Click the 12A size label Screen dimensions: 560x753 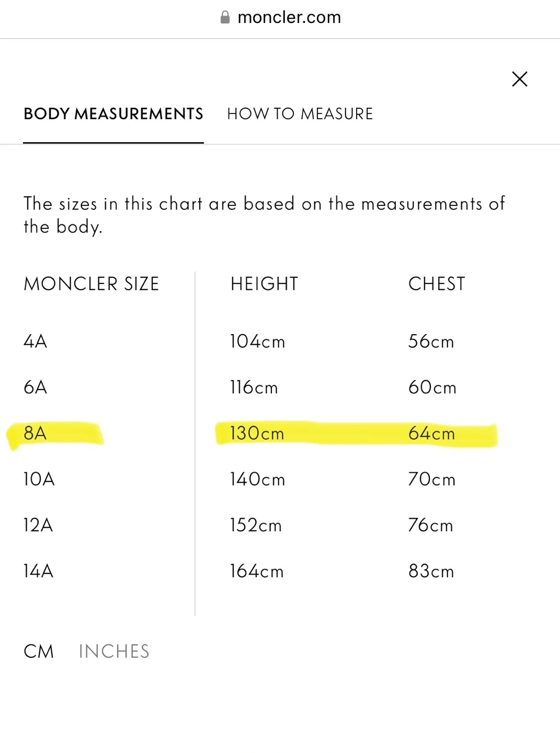(38, 525)
